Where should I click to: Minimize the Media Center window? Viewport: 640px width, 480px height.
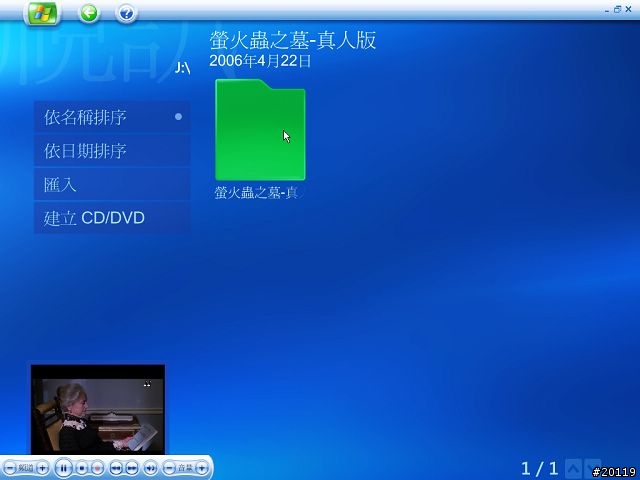coord(607,10)
